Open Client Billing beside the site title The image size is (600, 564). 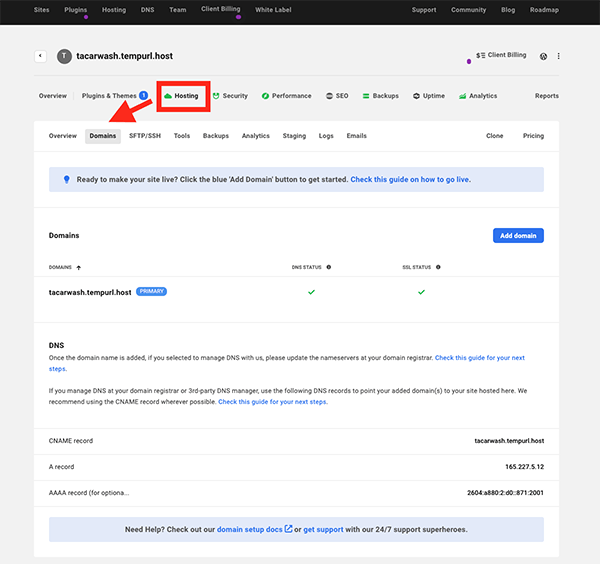click(501, 55)
